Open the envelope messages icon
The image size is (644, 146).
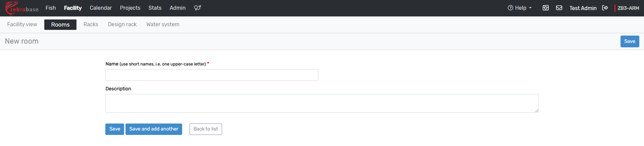click(x=559, y=8)
